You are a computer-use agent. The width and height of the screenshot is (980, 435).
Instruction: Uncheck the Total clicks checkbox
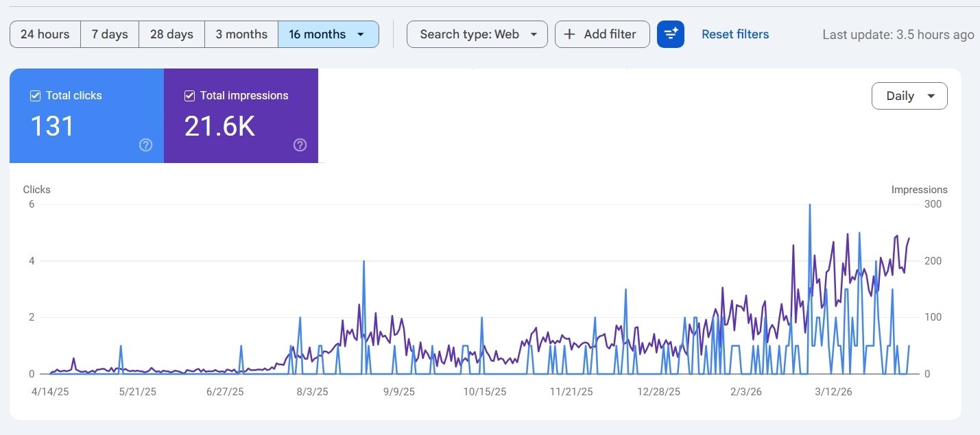35,95
